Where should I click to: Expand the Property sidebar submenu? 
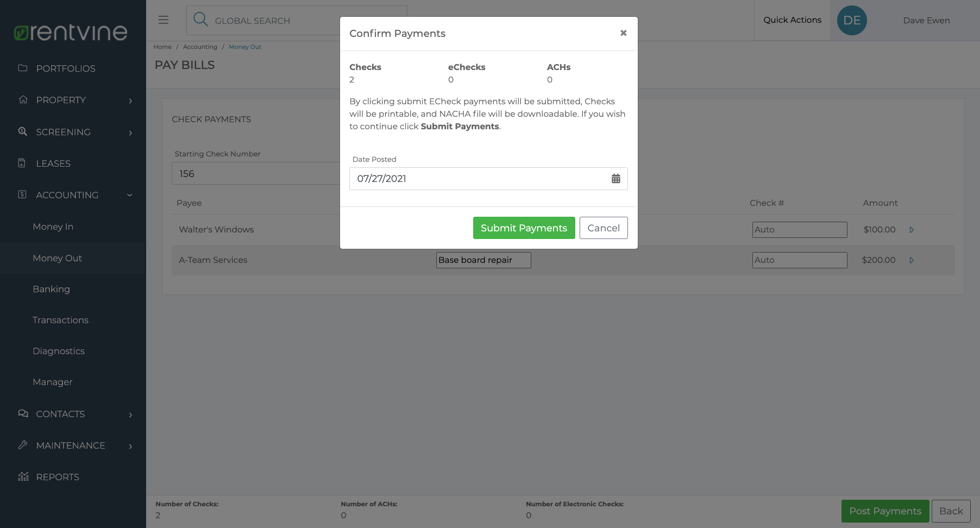point(130,101)
